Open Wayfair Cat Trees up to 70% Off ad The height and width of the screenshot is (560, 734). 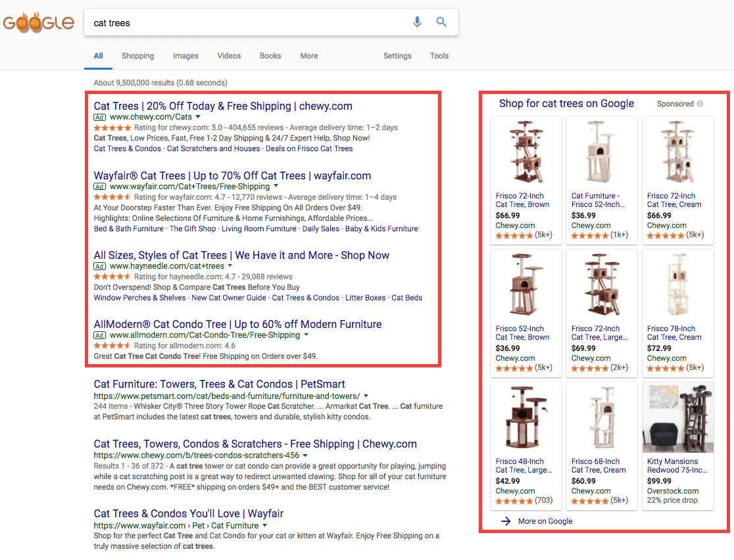click(232, 176)
